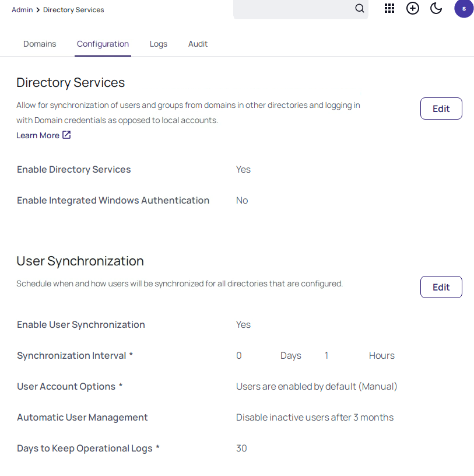The width and height of the screenshot is (474, 476).
Task: Click the search magnifier icon
Action: coord(360,8)
